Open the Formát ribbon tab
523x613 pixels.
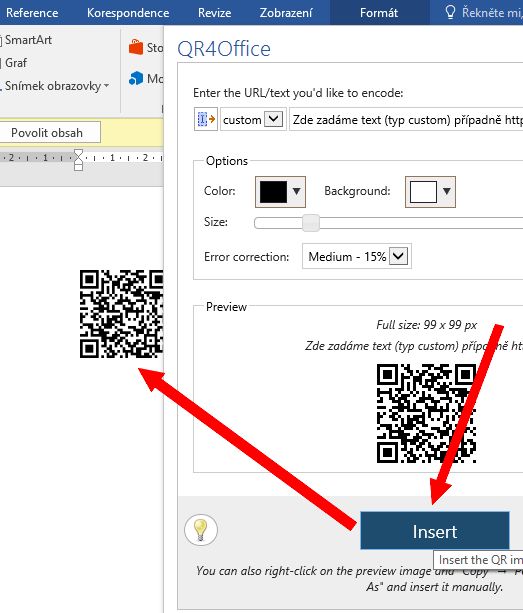click(x=379, y=13)
